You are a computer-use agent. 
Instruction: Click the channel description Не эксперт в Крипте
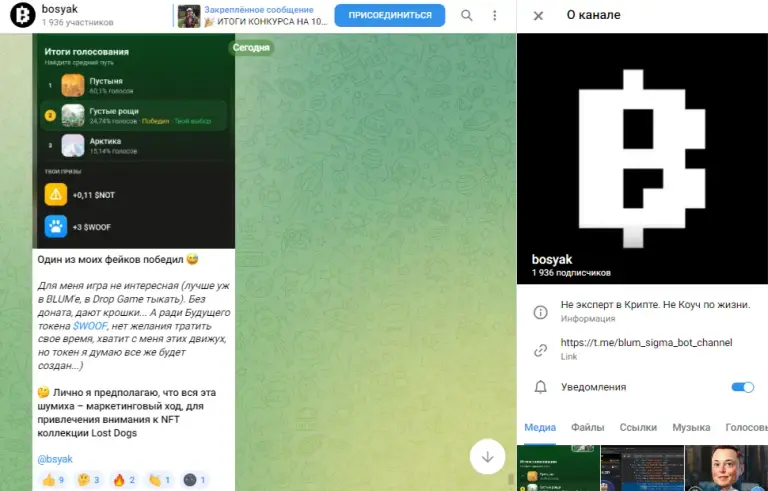pyautogui.click(x=655, y=305)
